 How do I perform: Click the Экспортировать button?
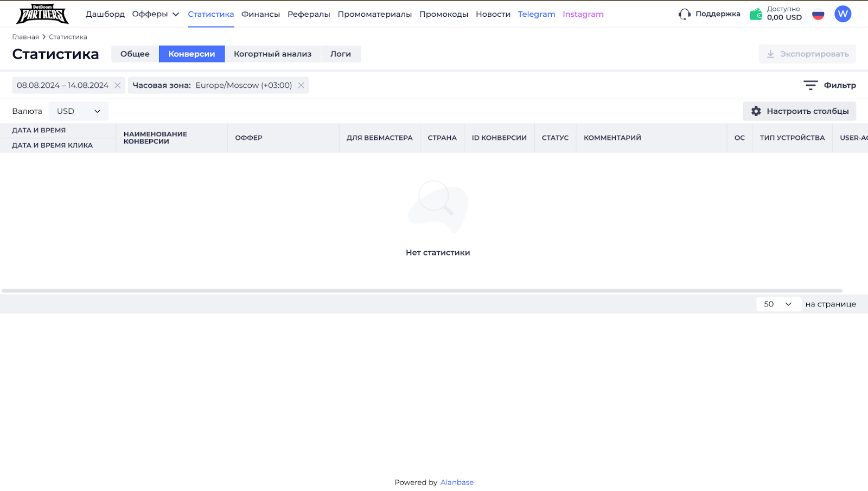tap(807, 54)
